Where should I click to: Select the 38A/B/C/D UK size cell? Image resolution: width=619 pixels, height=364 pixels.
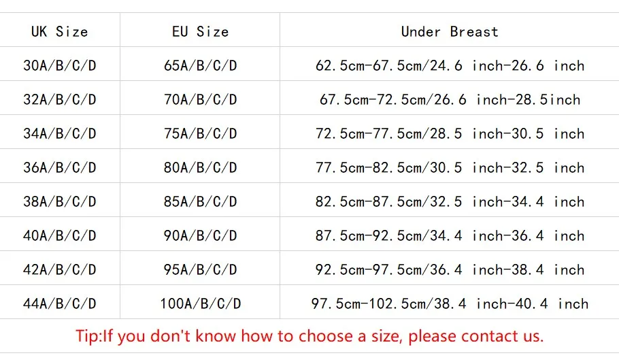point(60,202)
